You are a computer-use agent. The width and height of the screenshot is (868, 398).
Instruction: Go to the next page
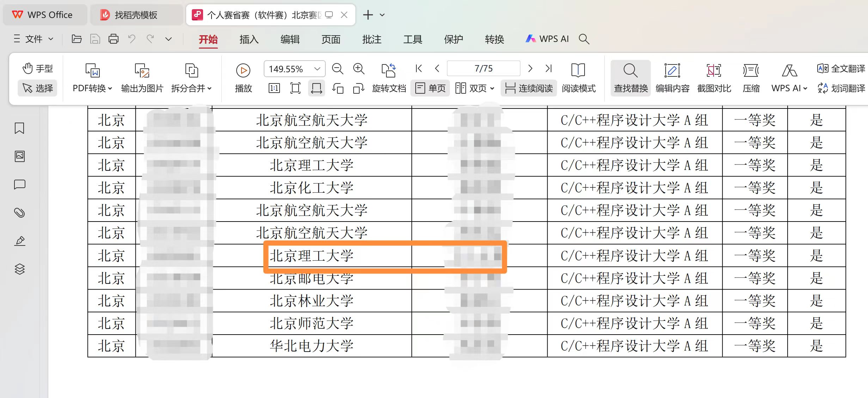point(530,68)
